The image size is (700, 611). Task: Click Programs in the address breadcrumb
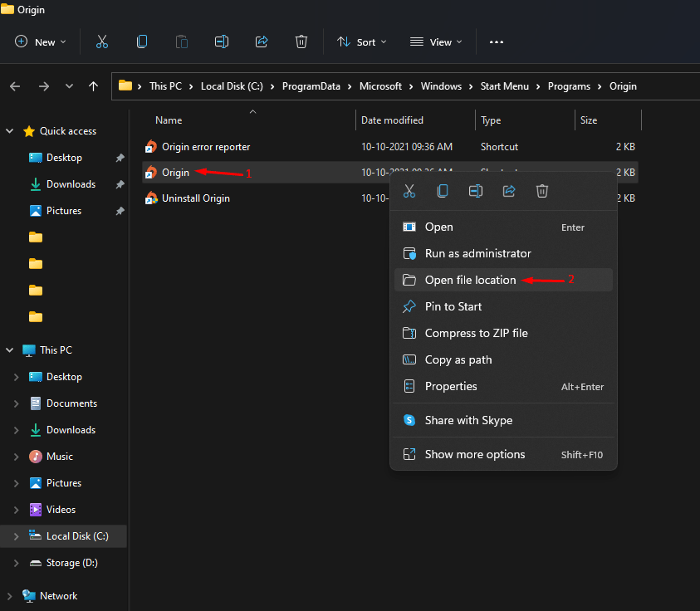click(569, 86)
